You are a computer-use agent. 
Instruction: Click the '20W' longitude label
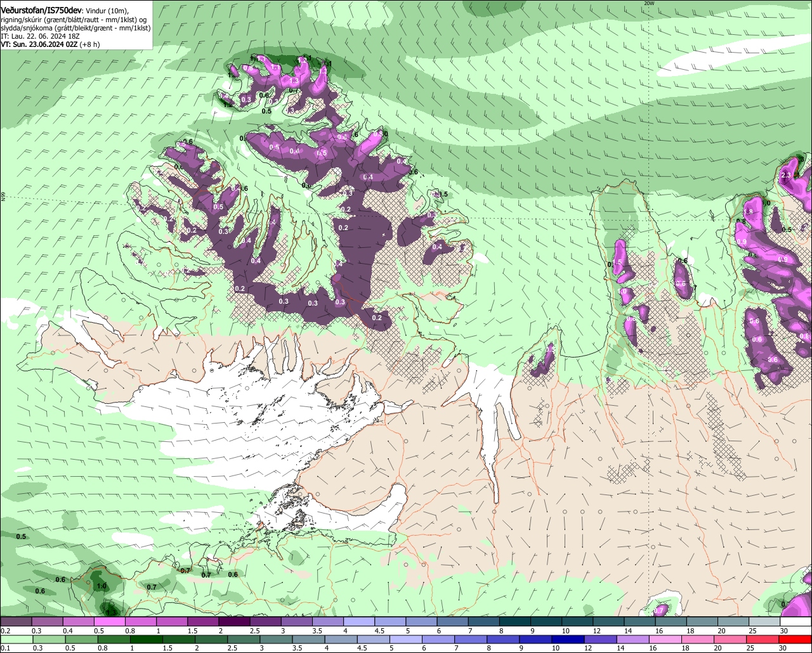[x=648, y=3]
